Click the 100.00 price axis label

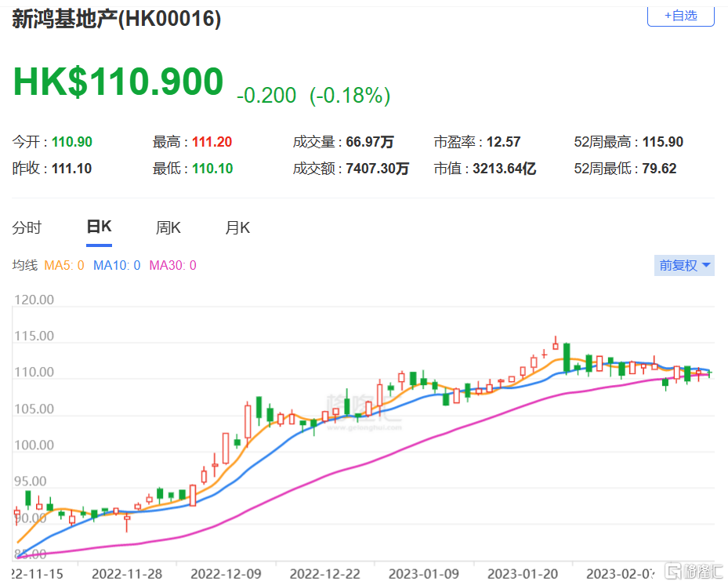34,445
